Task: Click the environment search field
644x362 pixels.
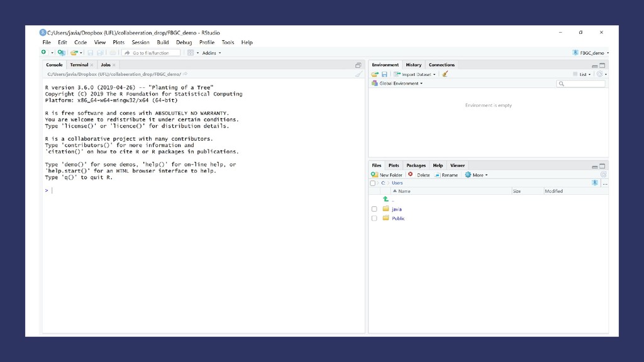Action: tap(580, 84)
